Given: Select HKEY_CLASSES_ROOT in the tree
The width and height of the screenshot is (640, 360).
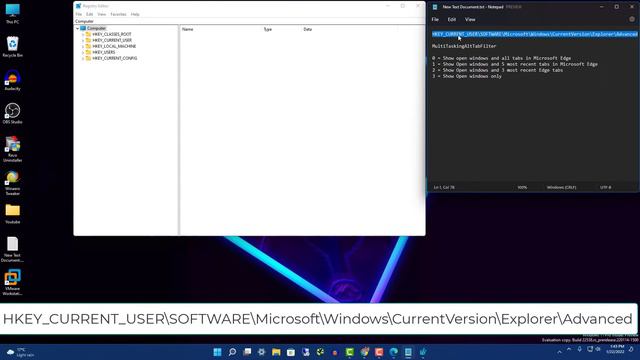Looking at the screenshot, I should pos(111,34).
